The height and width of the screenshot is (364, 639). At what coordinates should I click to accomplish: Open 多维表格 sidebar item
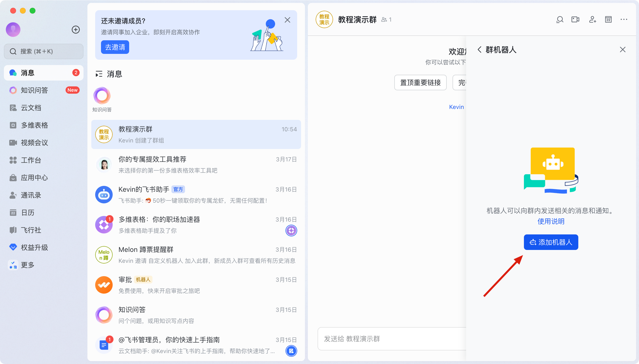coord(44,125)
